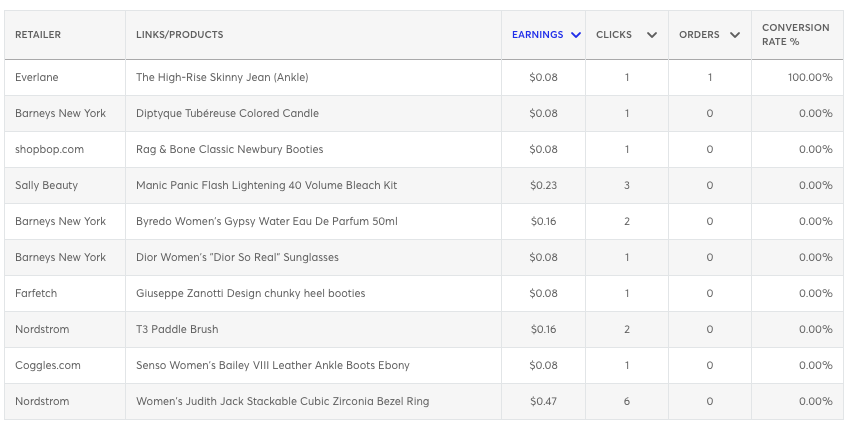Click the Clicks column sort chevron
Viewport: 849px width, 428px height.
[652, 35]
